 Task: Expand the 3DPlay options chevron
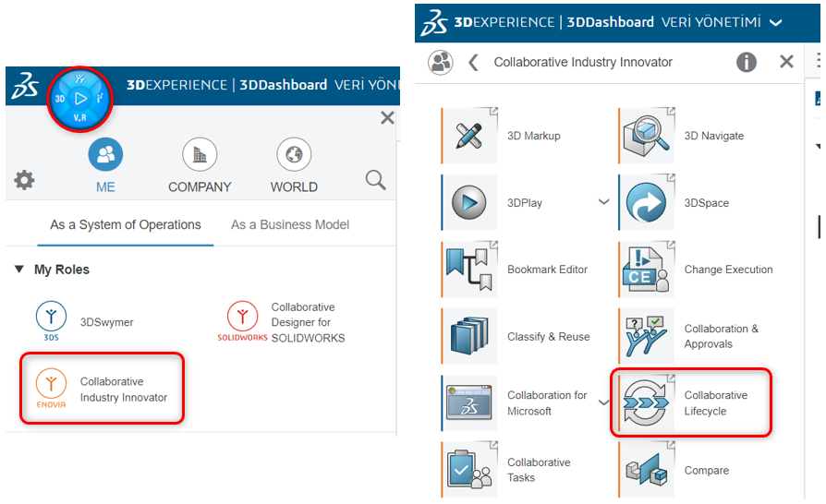tap(603, 202)
